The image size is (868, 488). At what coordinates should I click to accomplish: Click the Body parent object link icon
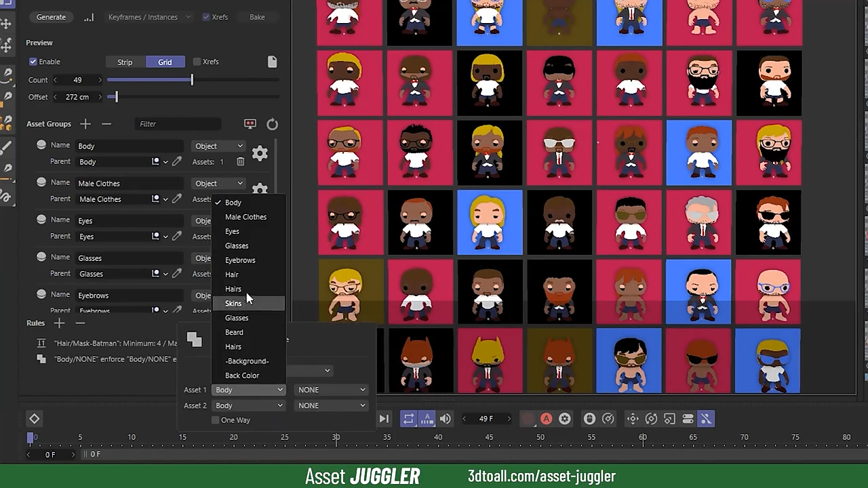click(155, 162)
